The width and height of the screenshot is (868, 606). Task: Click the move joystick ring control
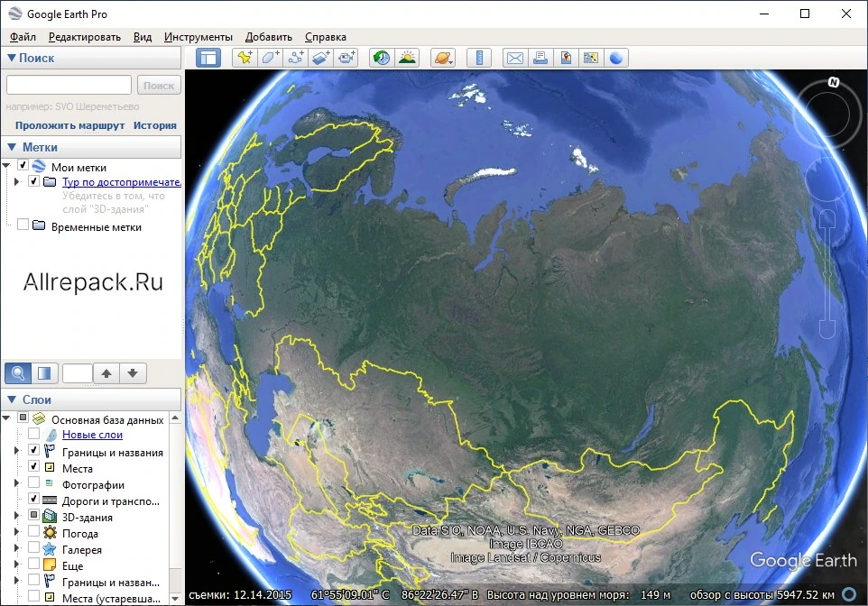click(x=827, y=179)
